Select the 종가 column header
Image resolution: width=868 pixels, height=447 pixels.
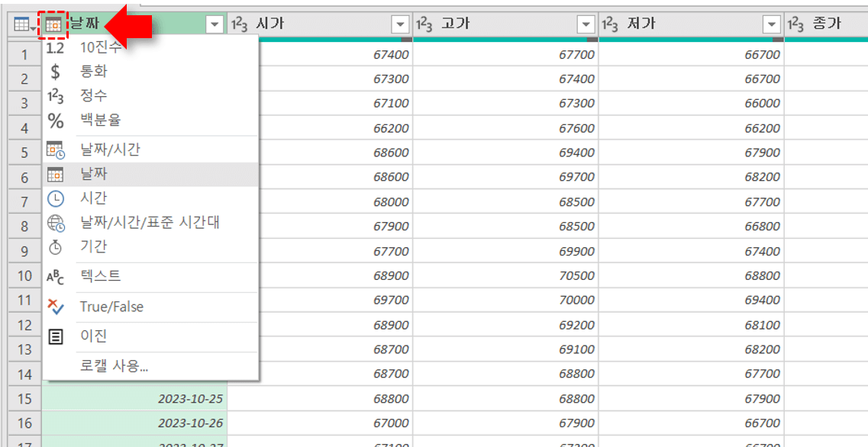pyautogui.click(x=827, y=24)
